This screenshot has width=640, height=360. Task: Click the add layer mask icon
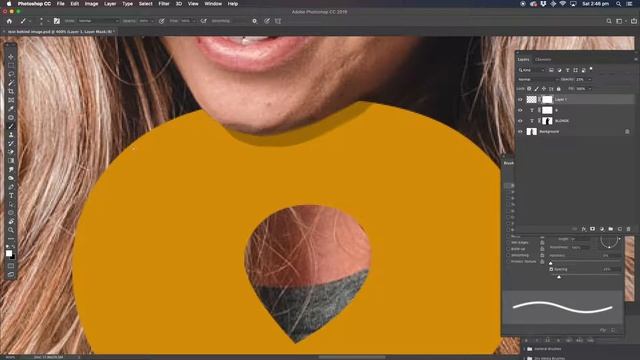coord(592,229)
